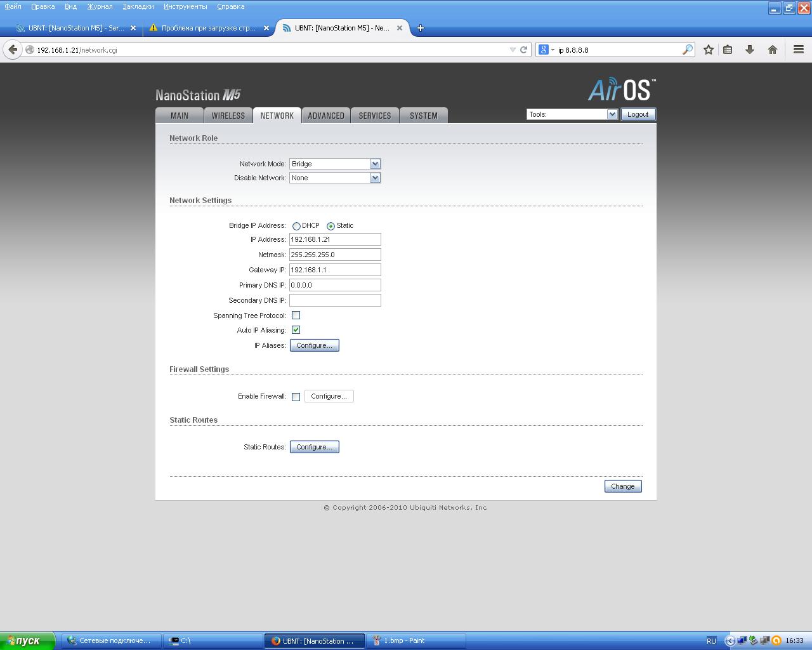
Task: Expand hidden tray icons arrow
Action: coord(730,640)
